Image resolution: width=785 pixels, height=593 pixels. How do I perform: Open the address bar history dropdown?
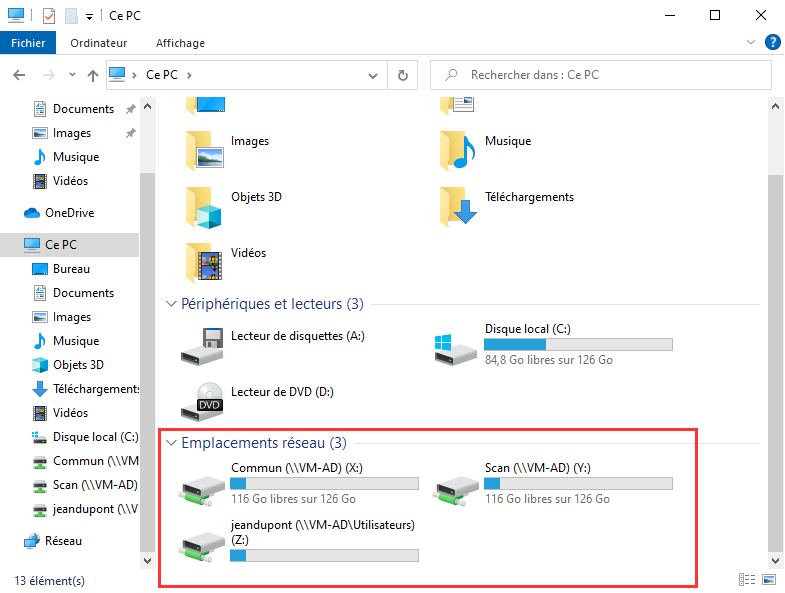pyautogui.click(x=373, y=75)
